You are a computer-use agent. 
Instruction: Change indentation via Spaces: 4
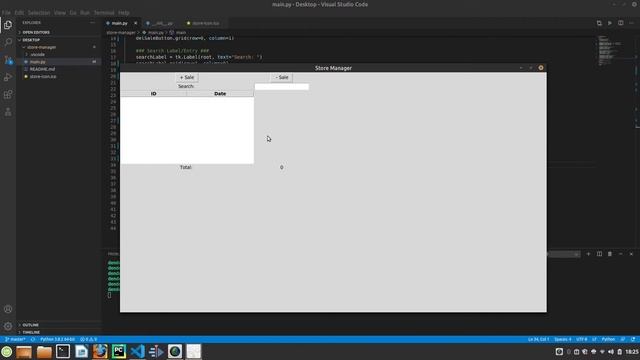coord(563,339)
